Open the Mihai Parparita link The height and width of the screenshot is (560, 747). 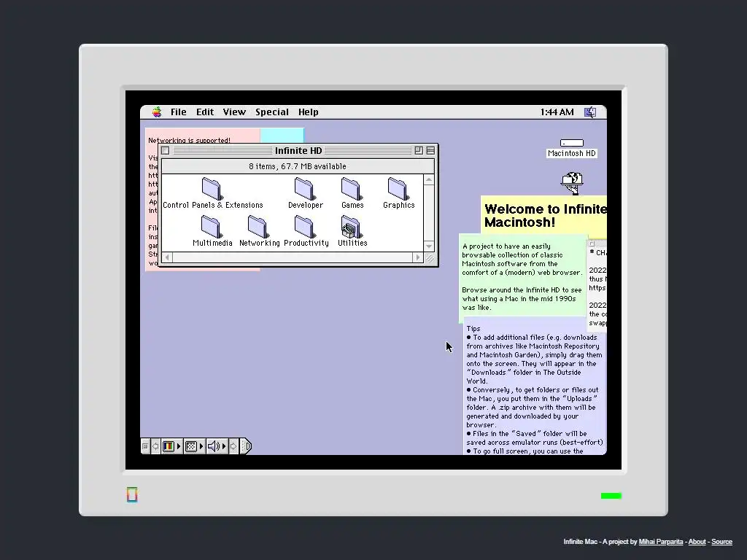pyautogui.click(x=661, y=542)
